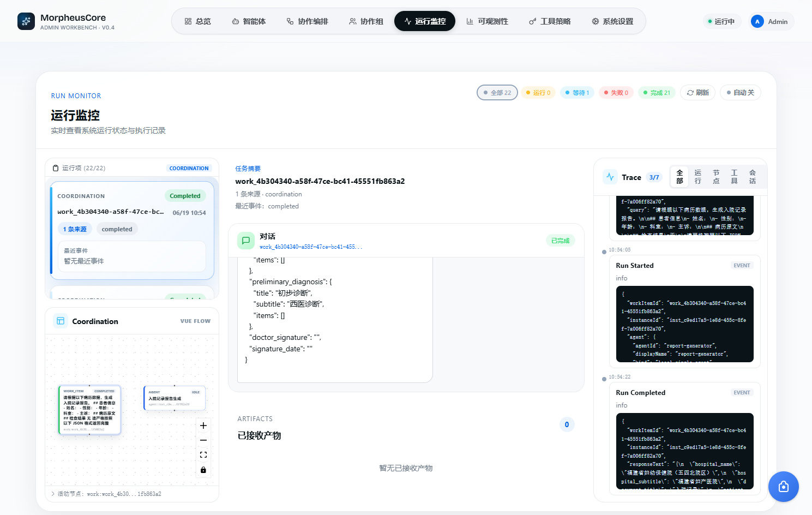Filter runs by 等待 1
Screen dimensions: 812x515
click(x=578, y=93)
